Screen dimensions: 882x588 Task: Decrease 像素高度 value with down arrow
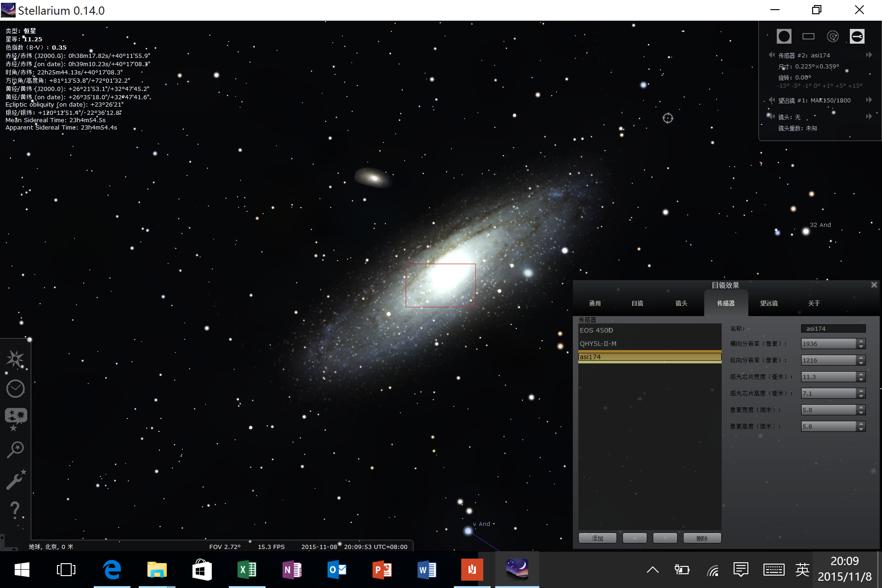(x=861, y=429)
